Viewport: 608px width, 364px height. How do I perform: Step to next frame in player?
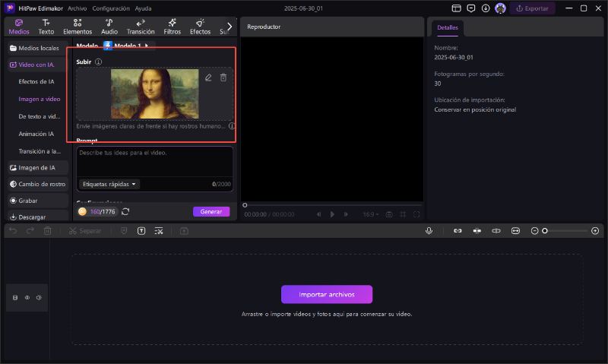click(346, 214)
